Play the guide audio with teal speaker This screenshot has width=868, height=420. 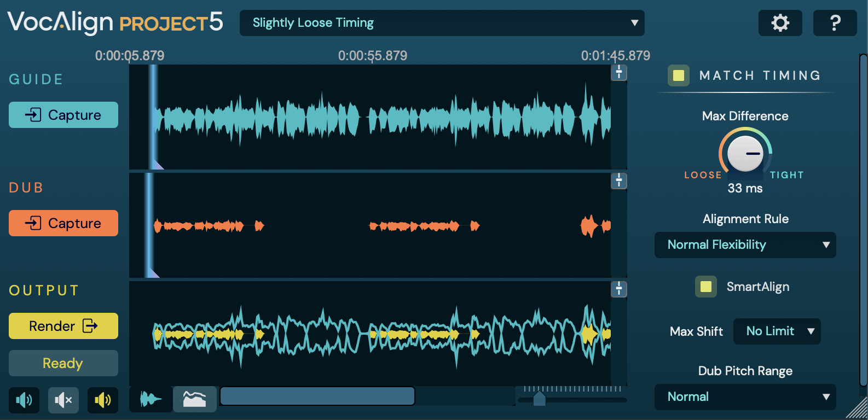[24, 400]
